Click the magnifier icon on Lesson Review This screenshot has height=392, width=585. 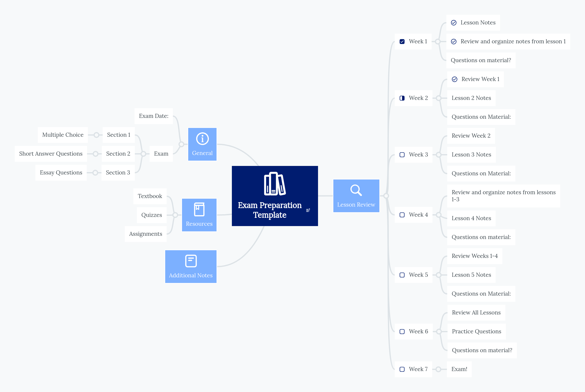(x=356, y=190)
